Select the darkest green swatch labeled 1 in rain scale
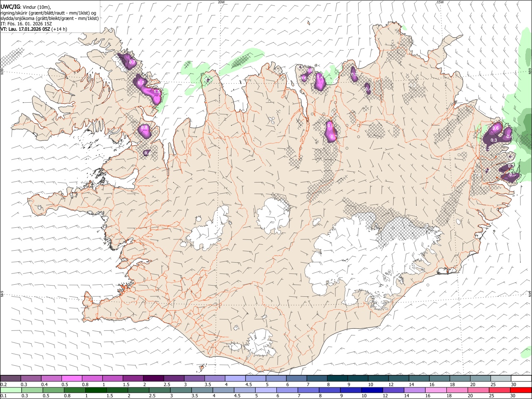 click(x=96, y=390)
